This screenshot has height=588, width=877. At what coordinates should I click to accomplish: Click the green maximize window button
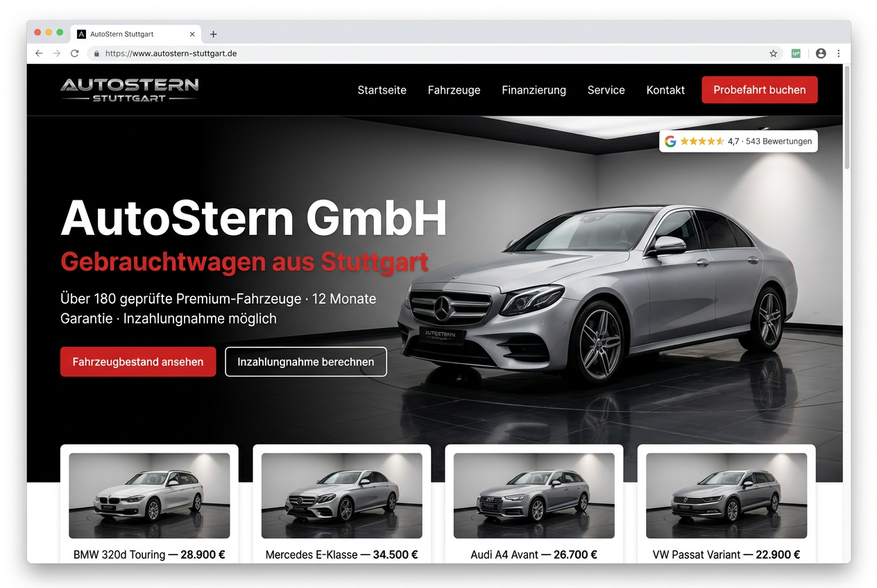[60, 33]
